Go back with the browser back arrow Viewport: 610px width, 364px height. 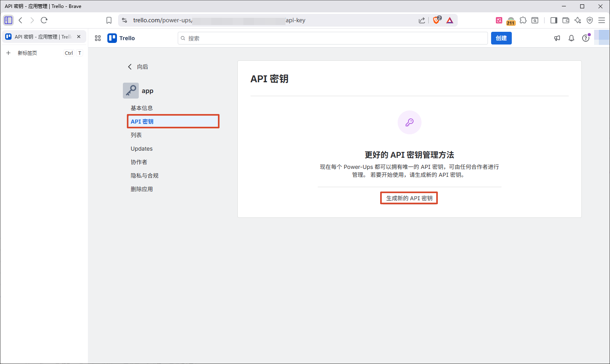20,20
